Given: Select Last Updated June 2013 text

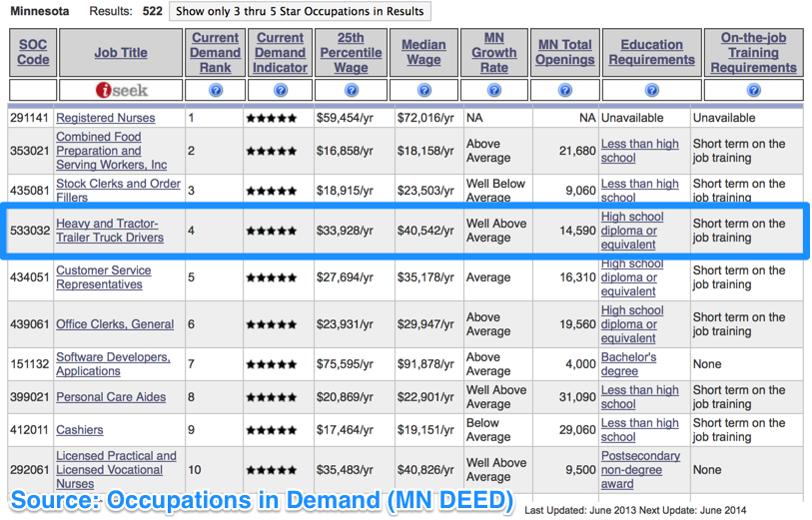Looking at the screenshot, I should (x=578, y=511).
